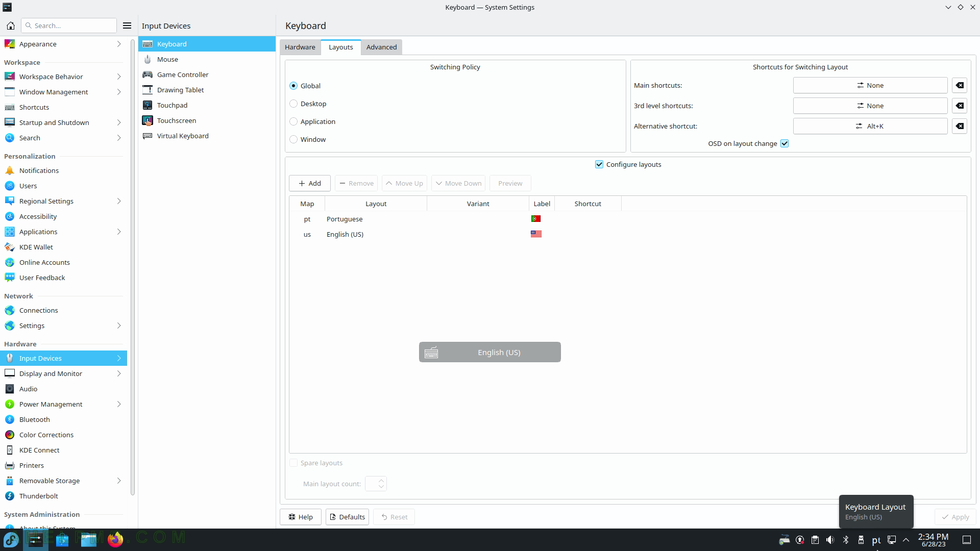Sort table by Layout column header
Viewport: 980px width, 551px height.
tap(376, 204)
